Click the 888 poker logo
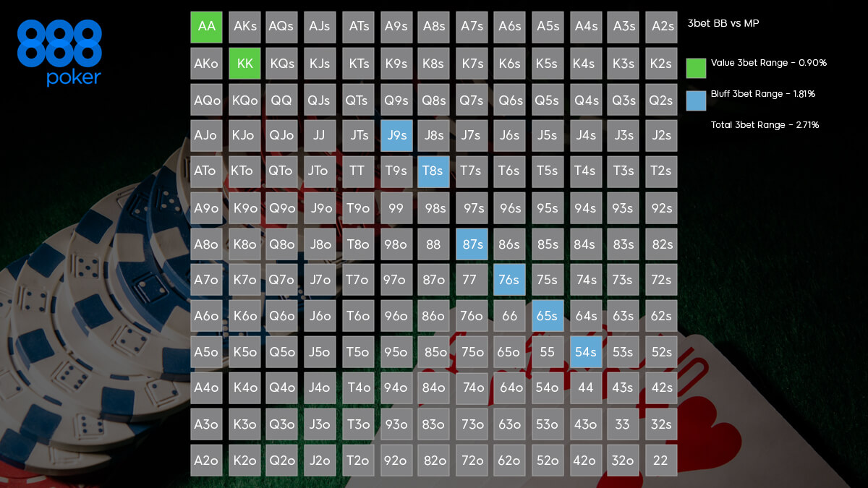 [59, 53]
